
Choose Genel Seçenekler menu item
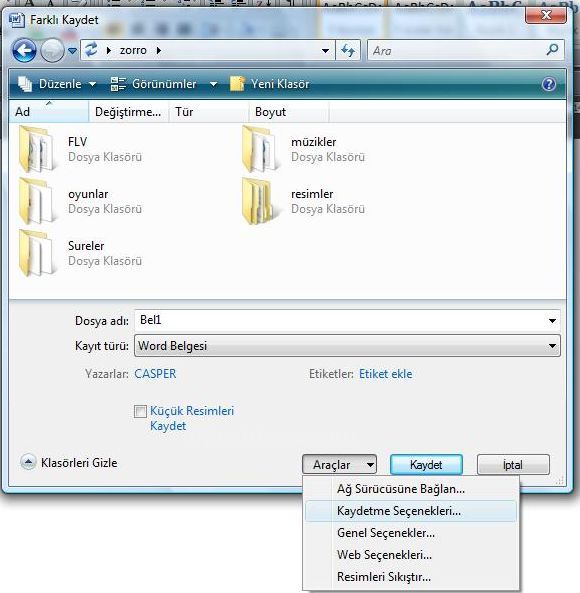411,533
